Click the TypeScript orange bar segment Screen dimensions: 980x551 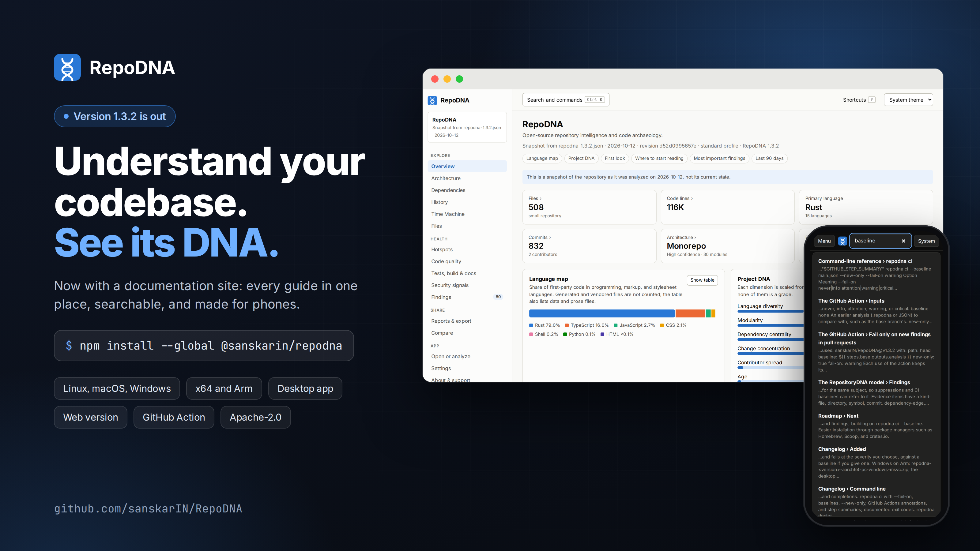690,313
